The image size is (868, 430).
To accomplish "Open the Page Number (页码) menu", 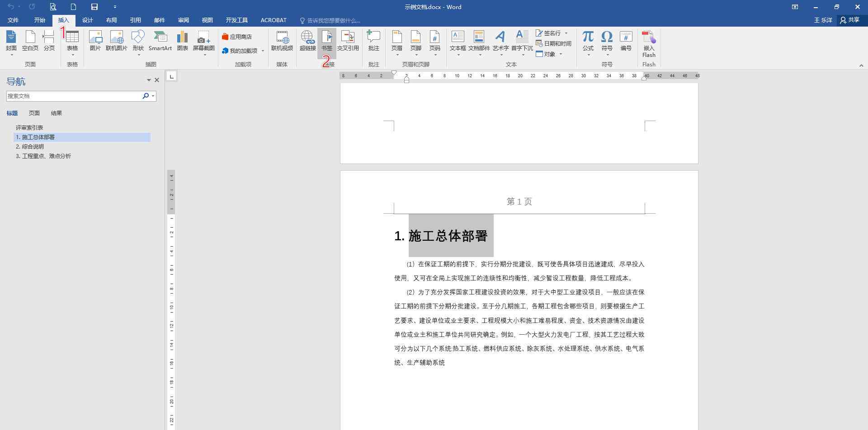I will click(435, 43).
